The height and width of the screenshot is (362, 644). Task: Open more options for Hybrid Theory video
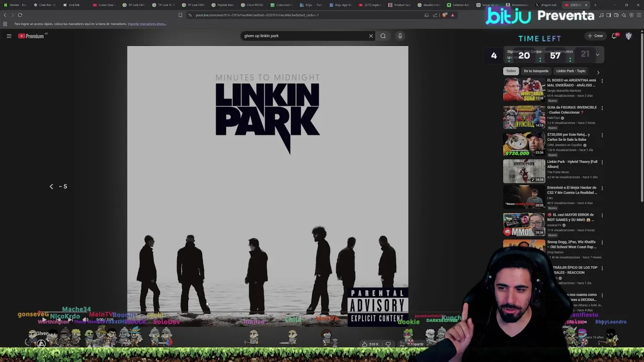[602, 162]
